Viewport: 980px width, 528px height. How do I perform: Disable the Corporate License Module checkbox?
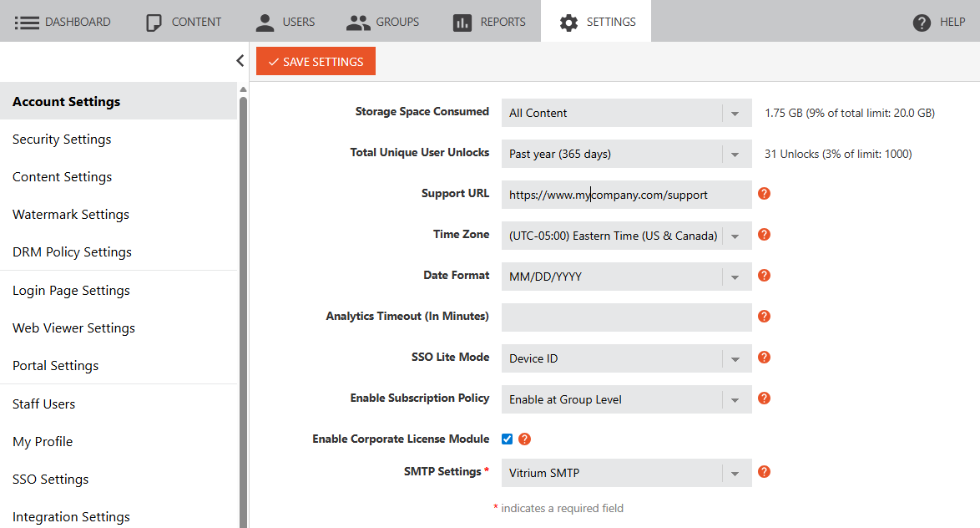pos(507,438)
